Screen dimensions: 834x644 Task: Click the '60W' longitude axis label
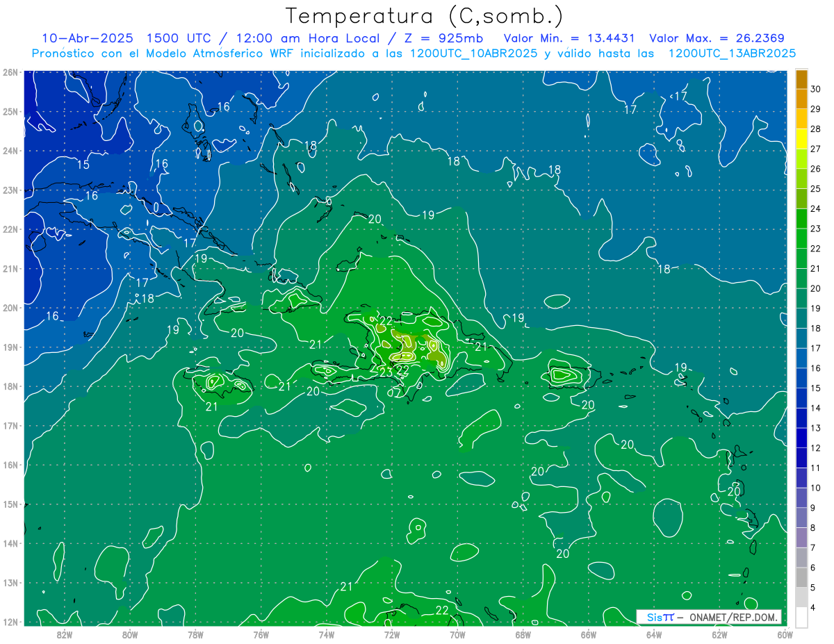coord(785,634)
